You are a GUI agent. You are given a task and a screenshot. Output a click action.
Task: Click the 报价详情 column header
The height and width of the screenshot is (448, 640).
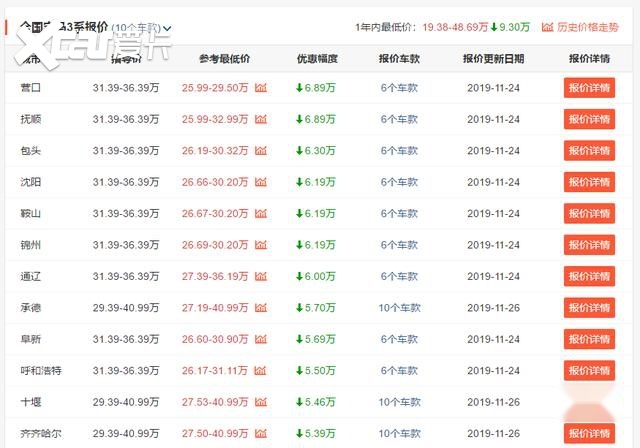tap(589, 59)
